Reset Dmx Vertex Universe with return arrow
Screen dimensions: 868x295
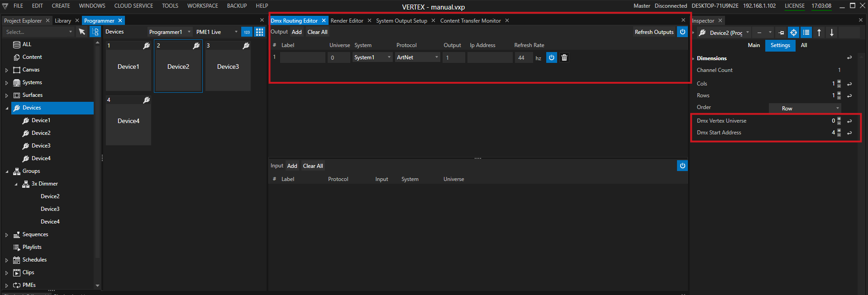849,121
